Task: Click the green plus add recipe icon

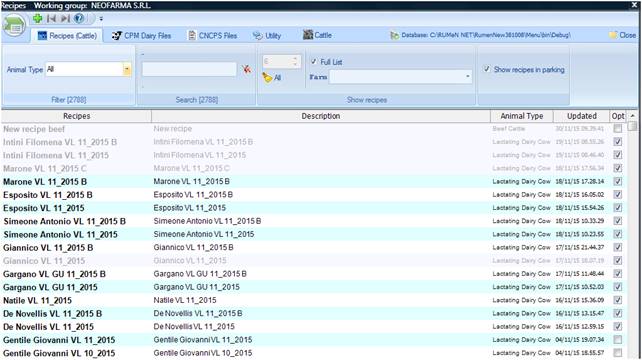Action: (x=38, y=18)
